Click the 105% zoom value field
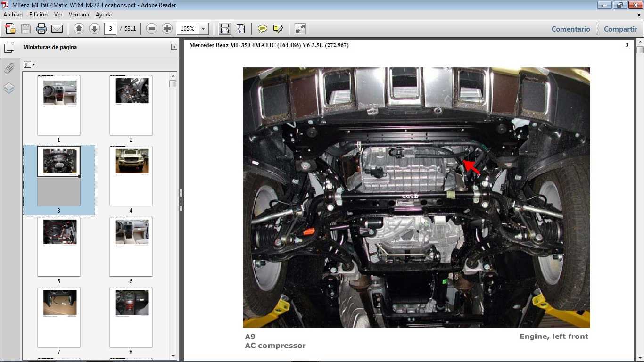Viewport: 644px width, 362px height. [188, 29]
